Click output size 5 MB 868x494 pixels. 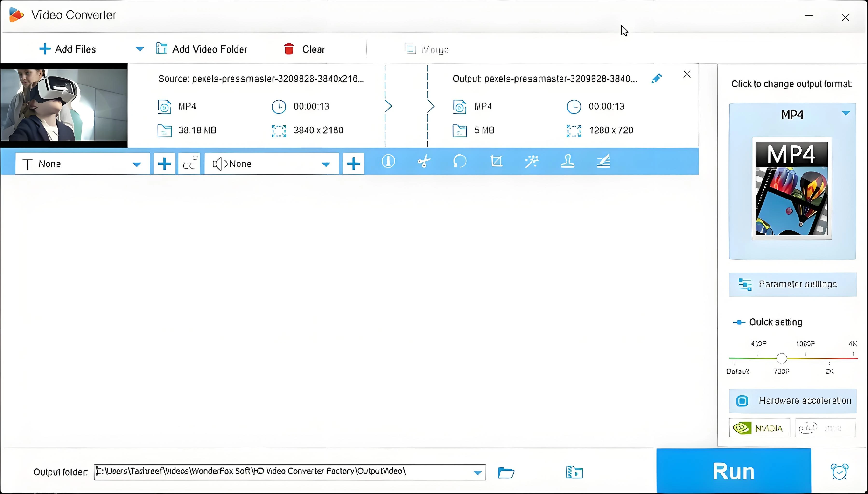tap(484, 130)
